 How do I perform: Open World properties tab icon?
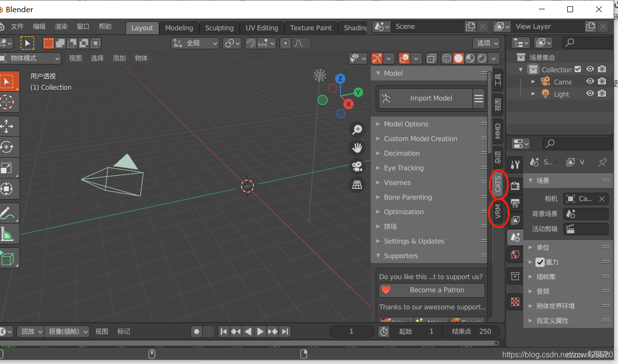[x=515, y=254]
